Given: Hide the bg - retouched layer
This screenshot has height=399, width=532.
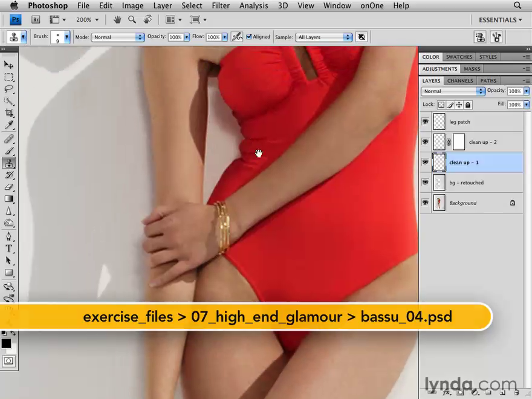Looking at the screenshot, I should (x=425, y=182).
